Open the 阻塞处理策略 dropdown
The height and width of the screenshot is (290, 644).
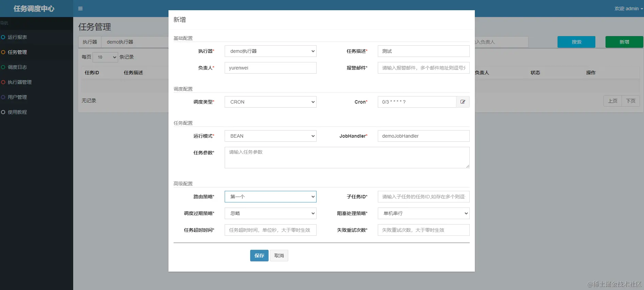pos(424,213)
